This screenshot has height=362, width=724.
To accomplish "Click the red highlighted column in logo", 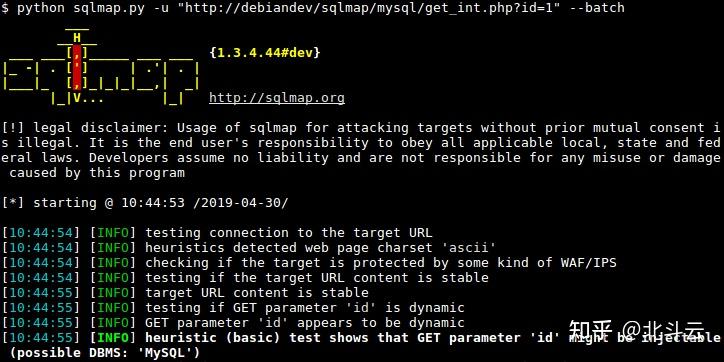I will pos(77,67).
